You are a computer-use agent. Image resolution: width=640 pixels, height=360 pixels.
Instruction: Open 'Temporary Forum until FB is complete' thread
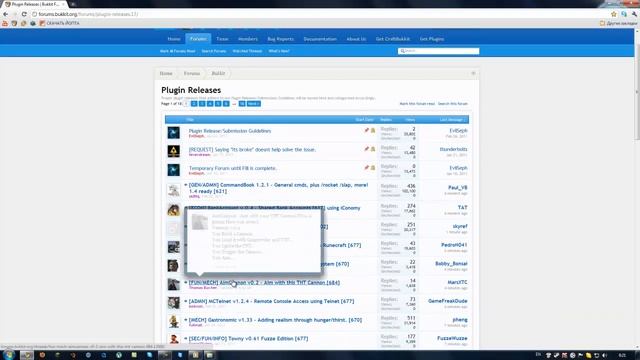(x=233, y=168)
